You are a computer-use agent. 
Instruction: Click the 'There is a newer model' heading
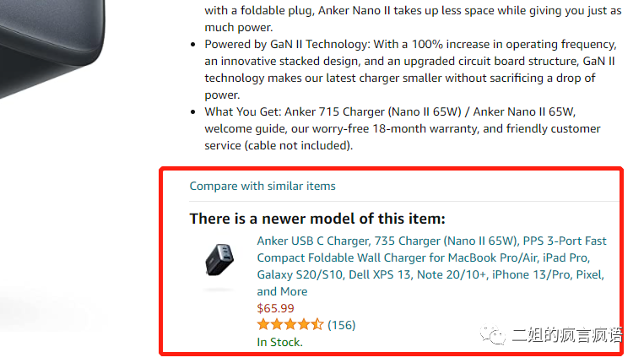[x=317, y=218]
